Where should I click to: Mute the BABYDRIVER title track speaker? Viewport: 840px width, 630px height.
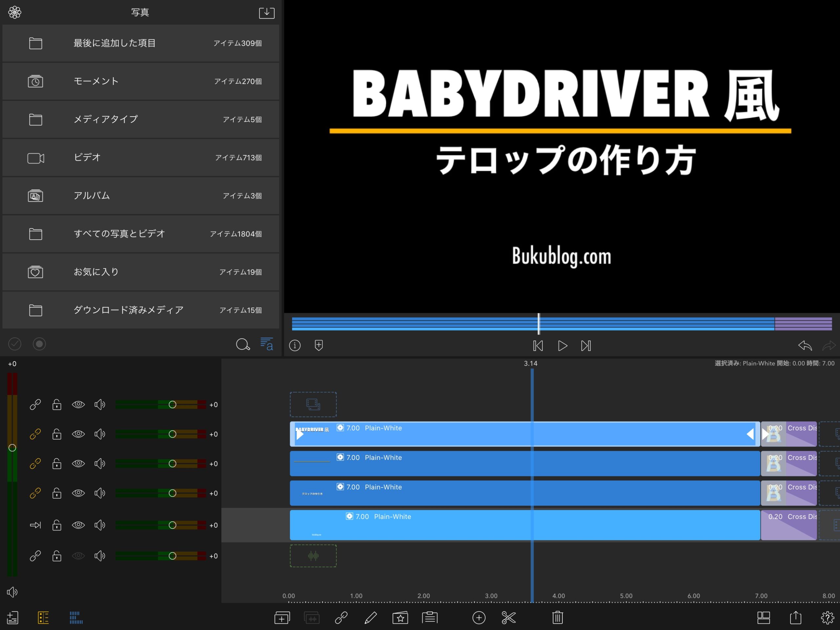[100, 434]
